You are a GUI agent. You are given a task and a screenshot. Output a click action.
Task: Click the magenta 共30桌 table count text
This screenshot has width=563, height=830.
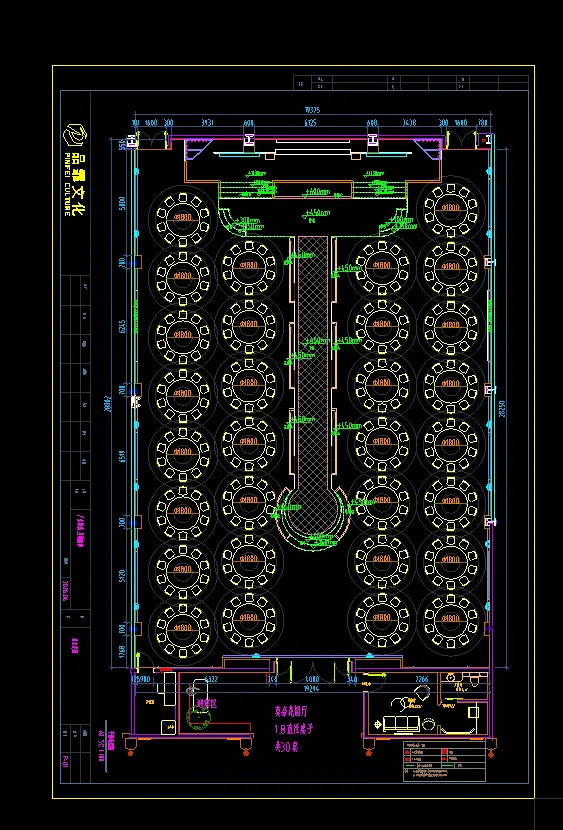[286, 747]
